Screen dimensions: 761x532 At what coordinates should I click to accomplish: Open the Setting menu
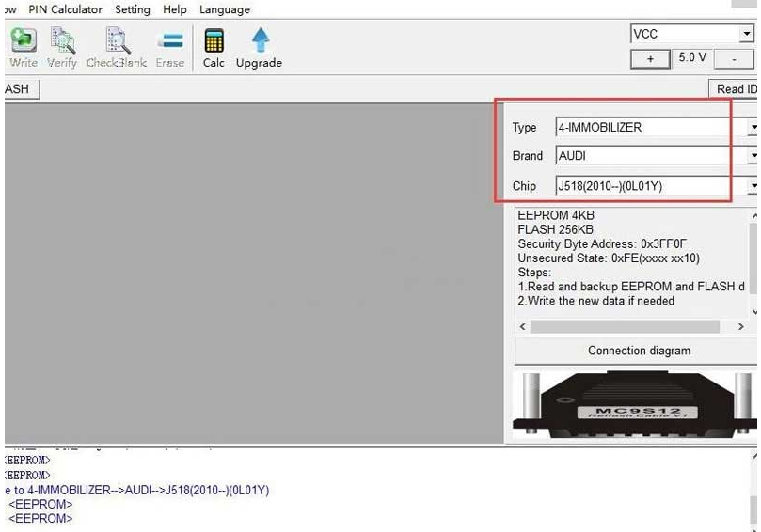(133, 9)
